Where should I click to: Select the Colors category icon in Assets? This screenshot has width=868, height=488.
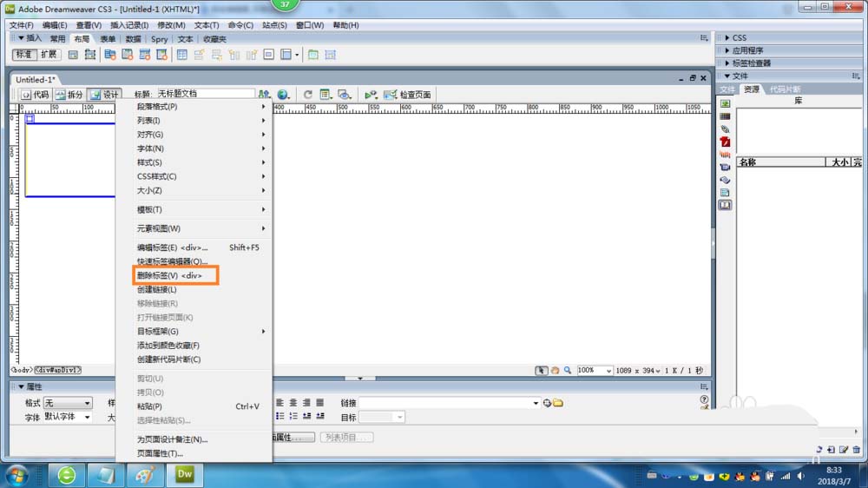pos(725,116)
